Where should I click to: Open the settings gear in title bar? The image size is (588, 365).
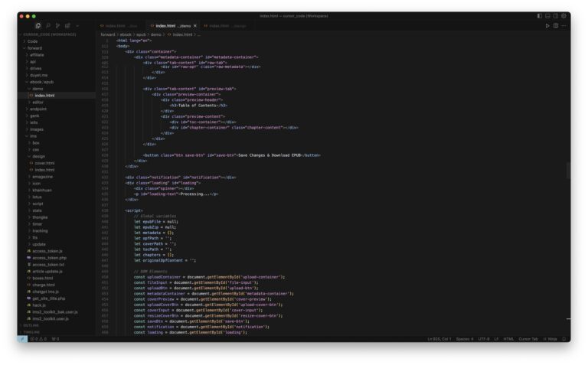pyautogui.click(x=563, y=16)
